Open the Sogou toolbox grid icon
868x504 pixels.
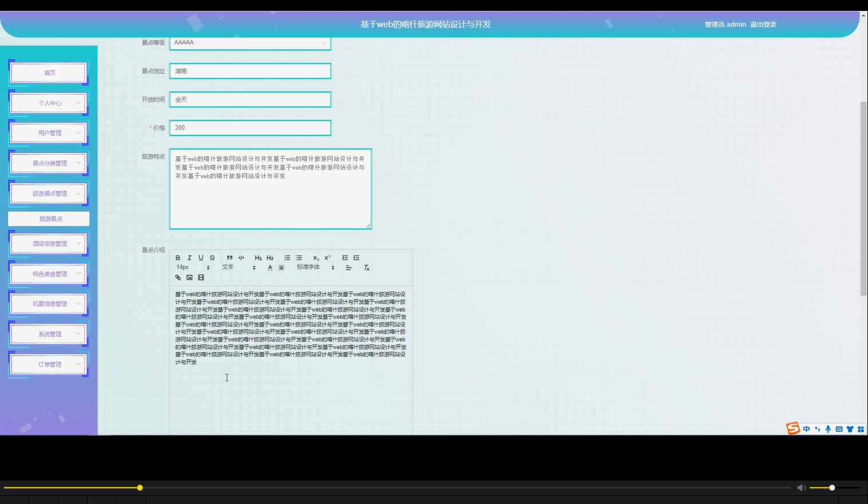click(x=861, y=429)
